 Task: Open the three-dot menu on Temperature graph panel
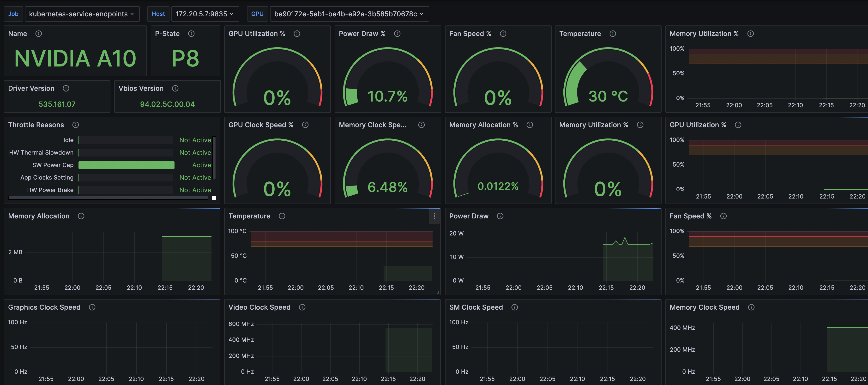[x=434, y=216]
